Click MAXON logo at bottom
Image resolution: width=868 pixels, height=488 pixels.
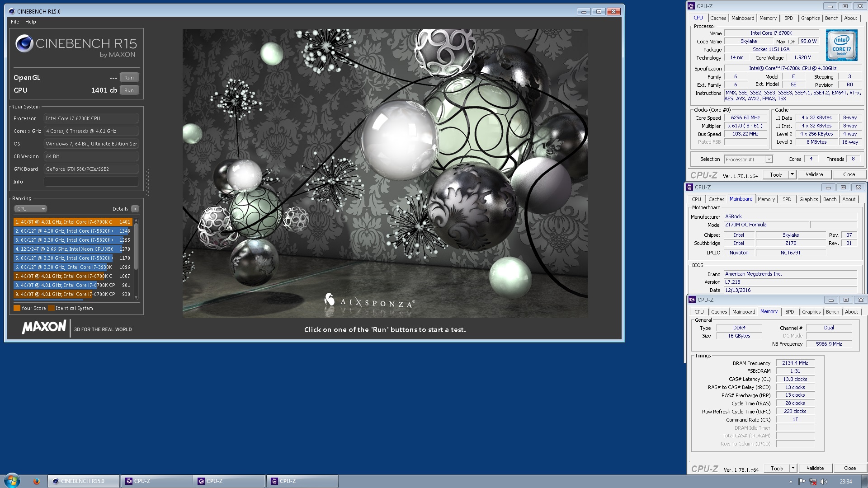(x=44, y=327)
